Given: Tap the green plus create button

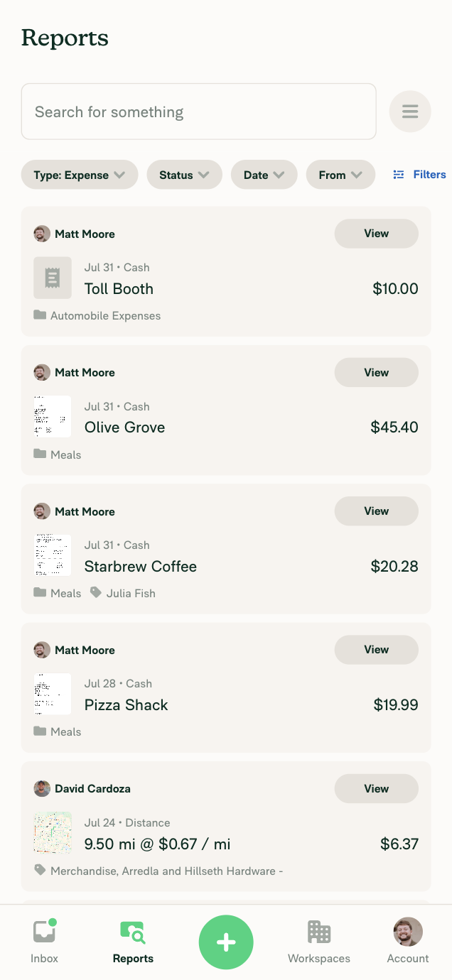Looking at the screenshot, I should (226, 942).
